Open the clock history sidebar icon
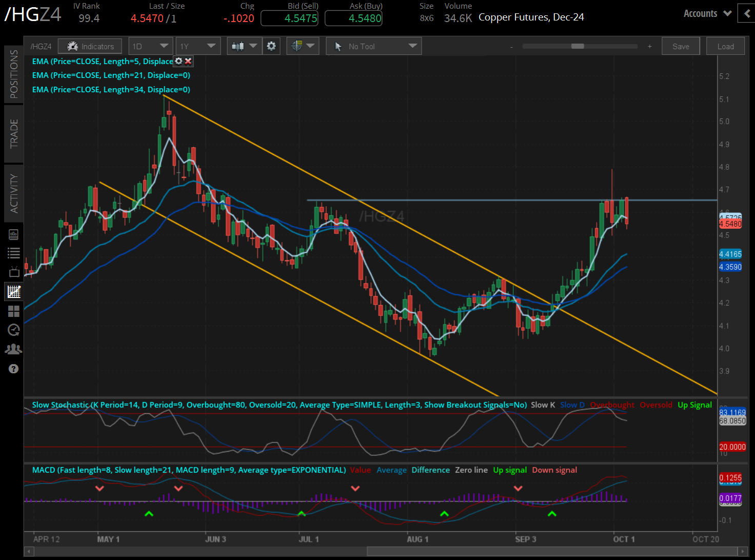Screen dimensions: 755x560 [x=14, y=330]
